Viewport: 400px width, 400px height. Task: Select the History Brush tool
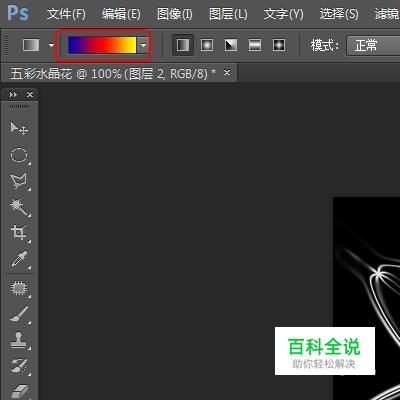[19, 366]
